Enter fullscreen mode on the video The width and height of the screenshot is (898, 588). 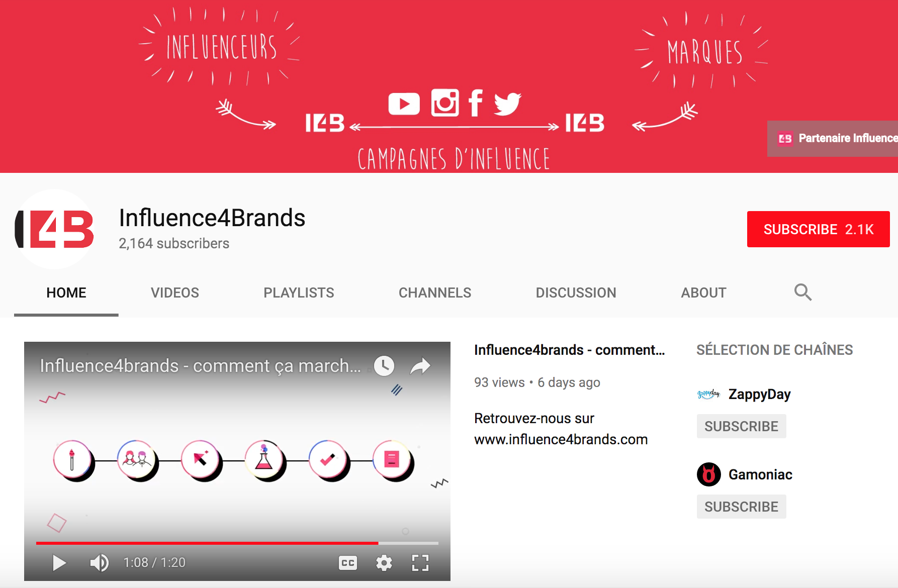[420, 563]
